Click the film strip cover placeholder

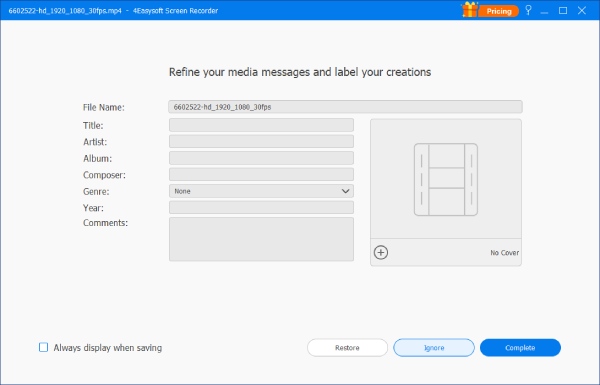(x=446, y=179)
